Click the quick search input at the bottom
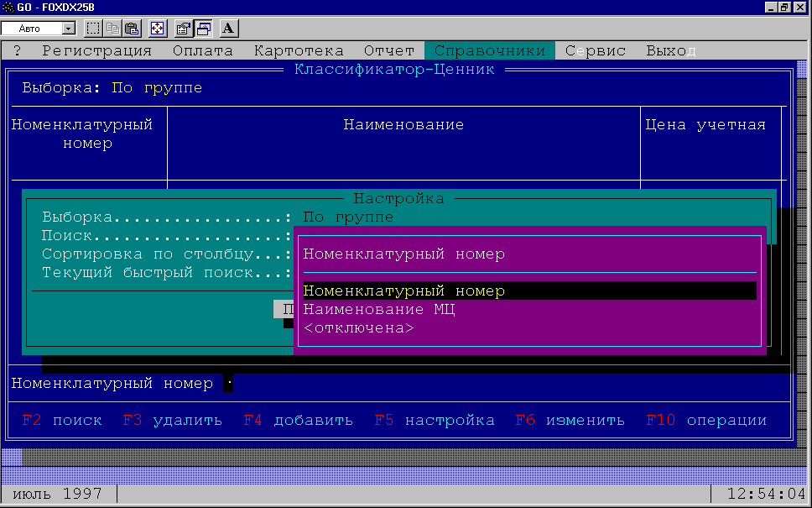The height and width of the screenshot is (508, 812). [x=228, y=384]
